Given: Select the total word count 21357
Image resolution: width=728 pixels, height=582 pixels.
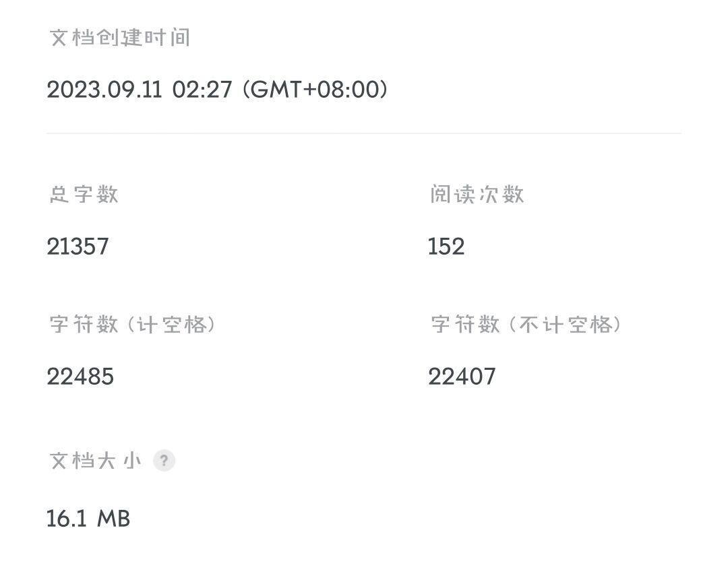Looking at the screenshot, I should click(x=78, y=247).
